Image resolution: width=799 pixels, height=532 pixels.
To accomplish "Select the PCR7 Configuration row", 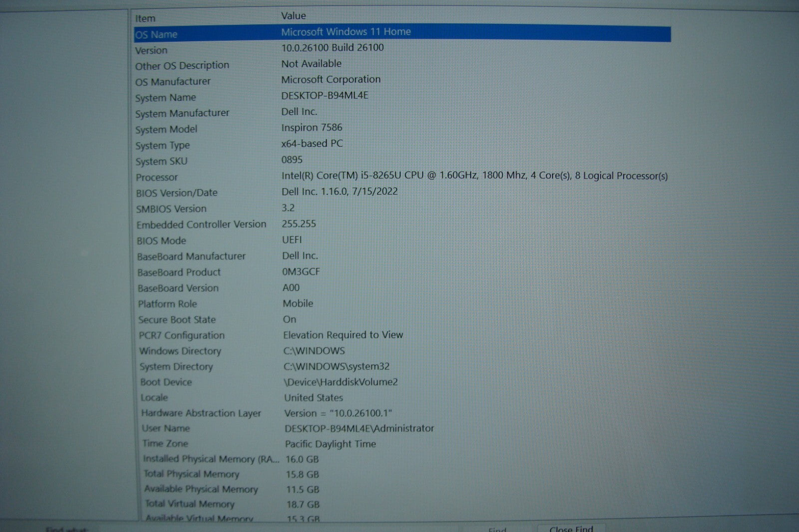I will pyautogui.click(x=181, y=335).
